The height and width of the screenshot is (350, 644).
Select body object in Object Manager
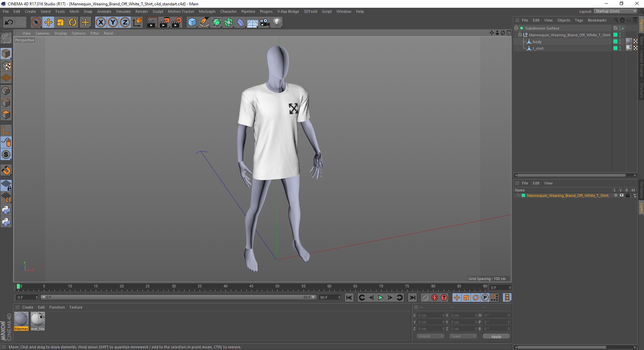(x=537, y=42)
